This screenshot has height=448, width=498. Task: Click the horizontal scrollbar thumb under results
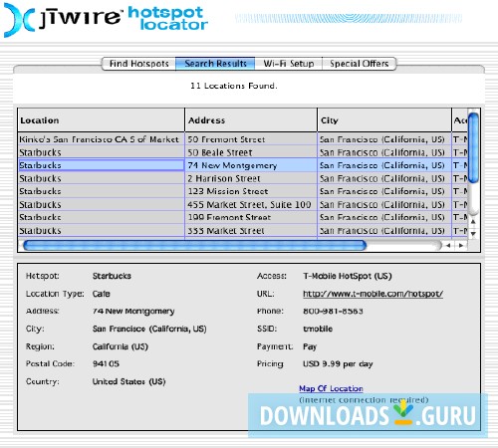pyautogui.click(x=194, y=245)
